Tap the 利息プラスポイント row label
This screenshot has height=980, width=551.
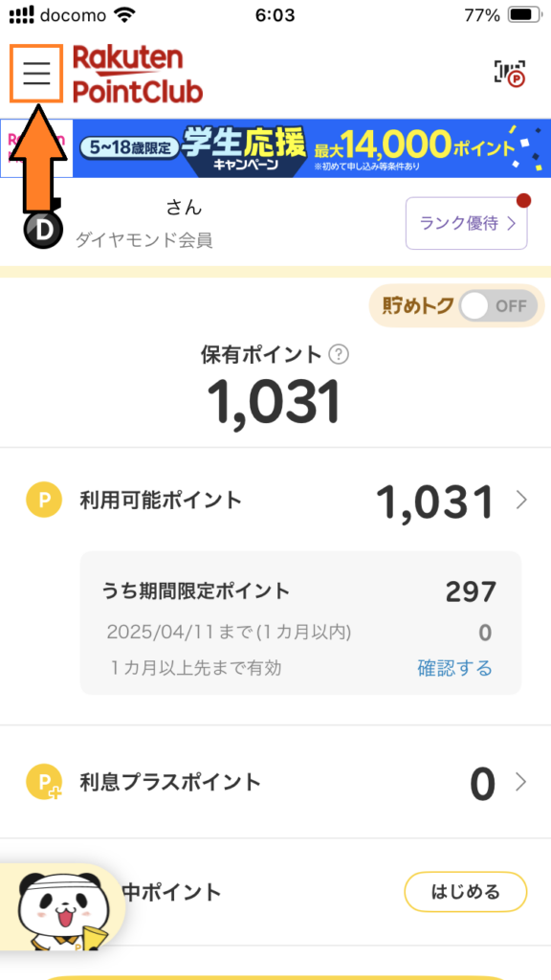pyautogui.click(x=170, y=782)
